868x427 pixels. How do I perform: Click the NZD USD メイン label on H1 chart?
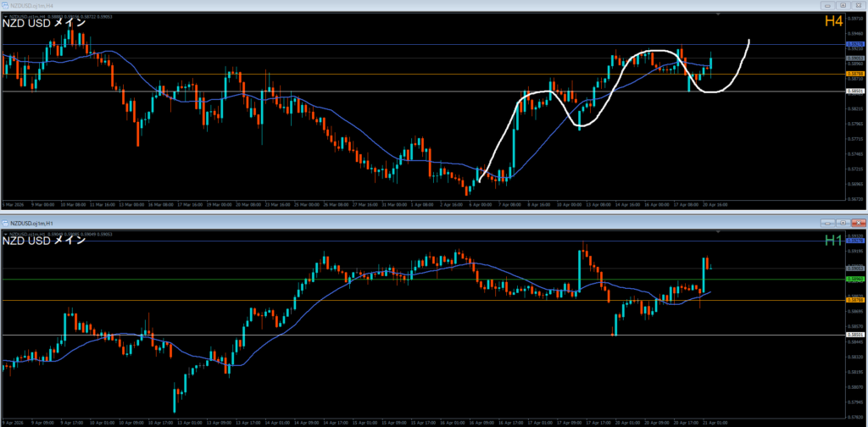(x=44, y=241)
